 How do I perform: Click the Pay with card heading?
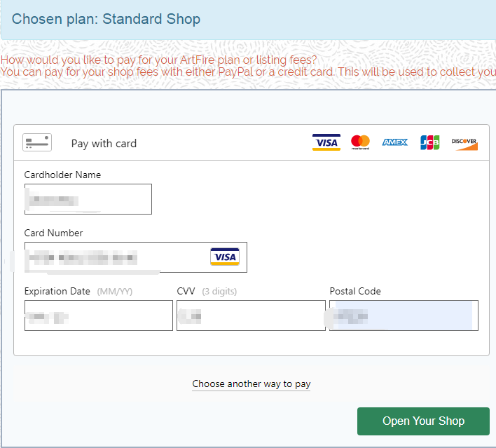pos(104,143)
